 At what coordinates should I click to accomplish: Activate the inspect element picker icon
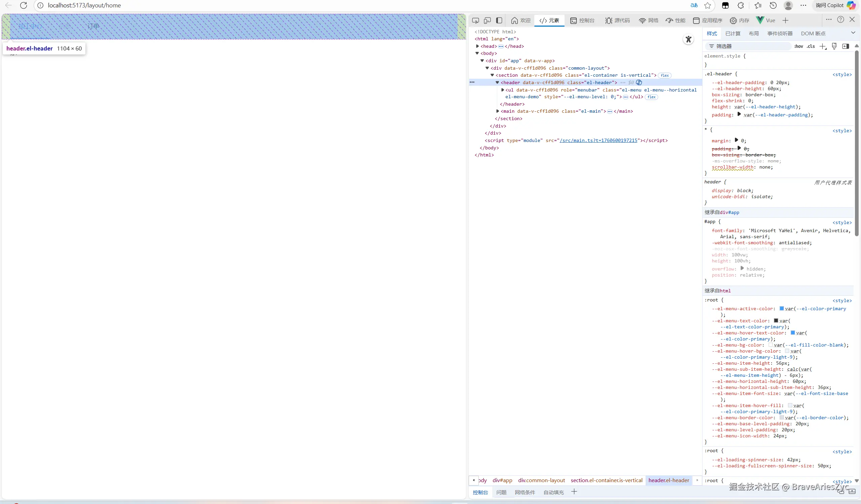click(475, 21)
